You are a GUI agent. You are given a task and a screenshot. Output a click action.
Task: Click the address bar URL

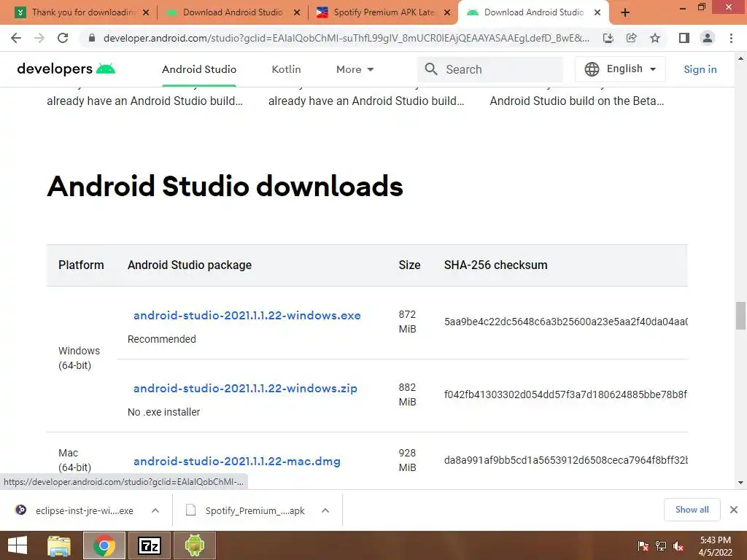tap(347, 38)
